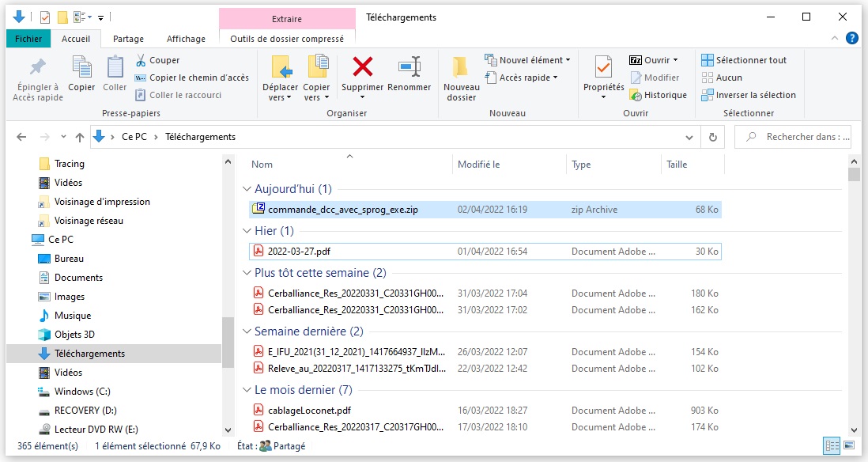Image resolution: width=868 pixels, height=462 pixels.
Task: Go up one folder level arrow
Action: click(80, 137)
